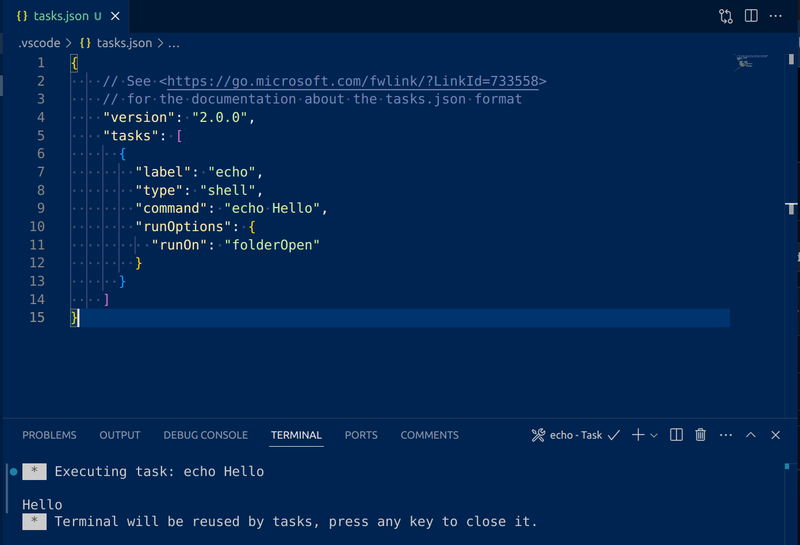
Task: Close the terminal panel
Action: point(776,435)
